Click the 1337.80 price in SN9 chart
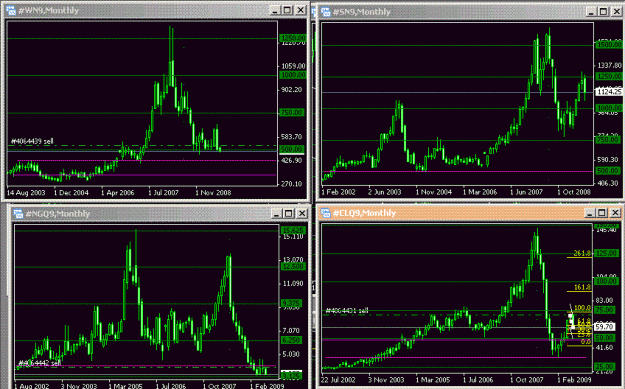 point(609,65)
